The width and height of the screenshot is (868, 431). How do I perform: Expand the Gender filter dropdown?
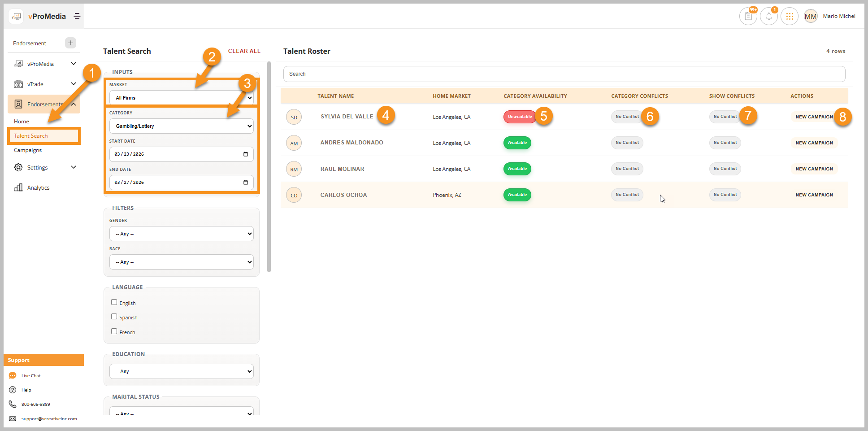click(181, 234)
